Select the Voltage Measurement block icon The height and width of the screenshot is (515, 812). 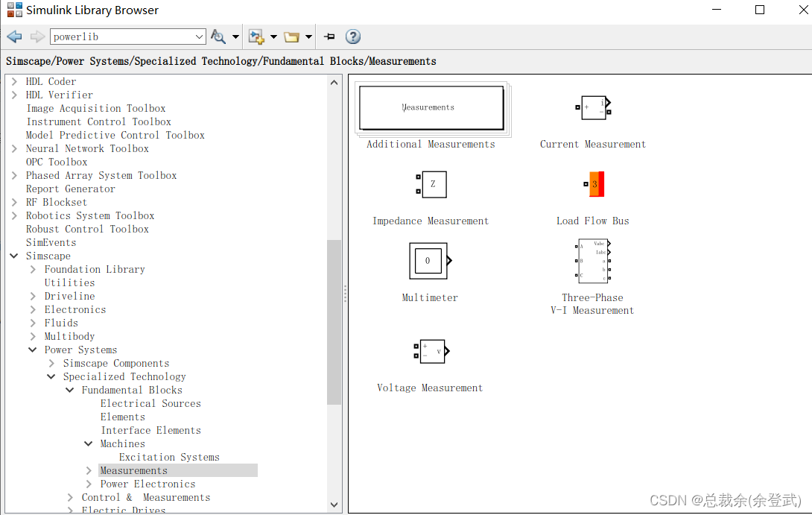pyautogui.click(x=431, y=351)
